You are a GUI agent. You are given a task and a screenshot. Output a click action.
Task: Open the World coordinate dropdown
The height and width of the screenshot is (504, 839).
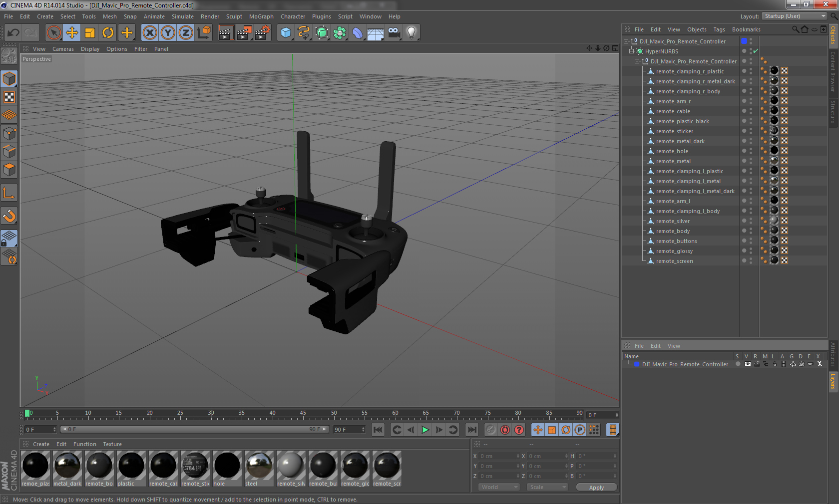click(x=499, y=487)
